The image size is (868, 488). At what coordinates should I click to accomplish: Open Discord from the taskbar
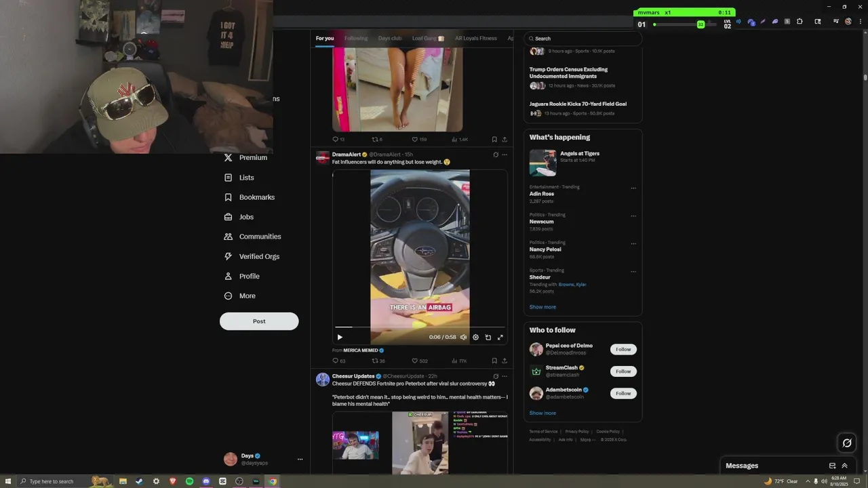tap(206, 481)
